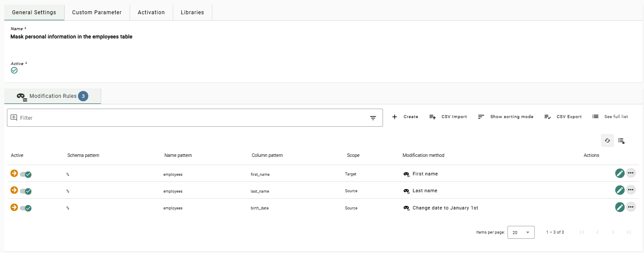Toggle off the last_name rule
Viewport: 644px width, 253px height.
(x=25, y=191)
